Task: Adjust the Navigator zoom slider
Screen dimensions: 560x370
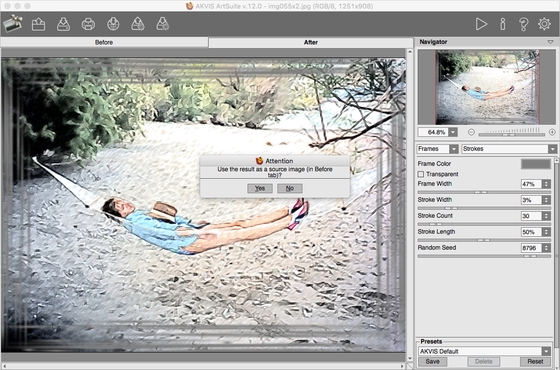Action: click(x=511, y=135)
